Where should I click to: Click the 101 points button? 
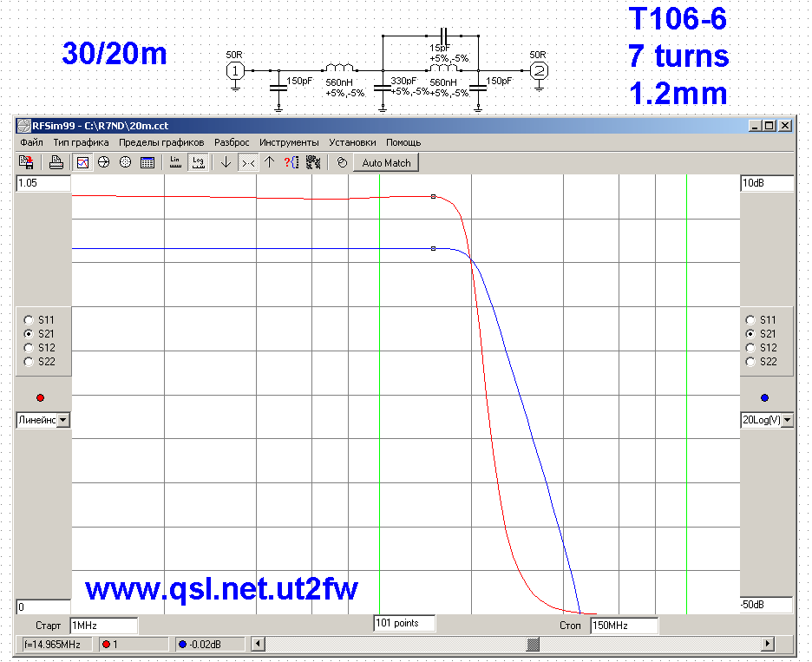[403, 623]
